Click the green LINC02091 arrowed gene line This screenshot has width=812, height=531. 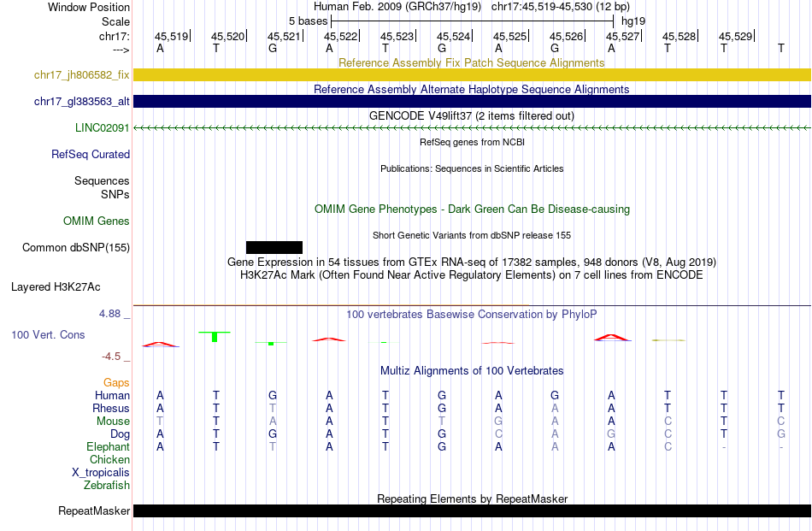tap(472, 127)
